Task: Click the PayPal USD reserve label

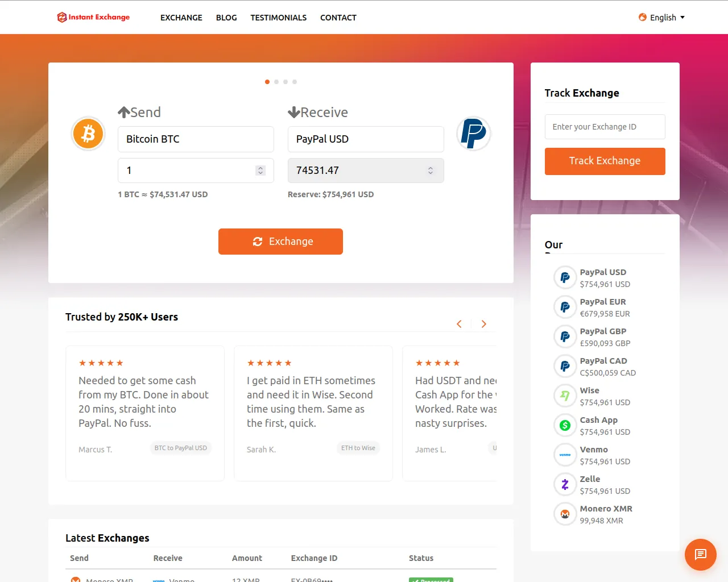Action: click(x=603, y=272)
